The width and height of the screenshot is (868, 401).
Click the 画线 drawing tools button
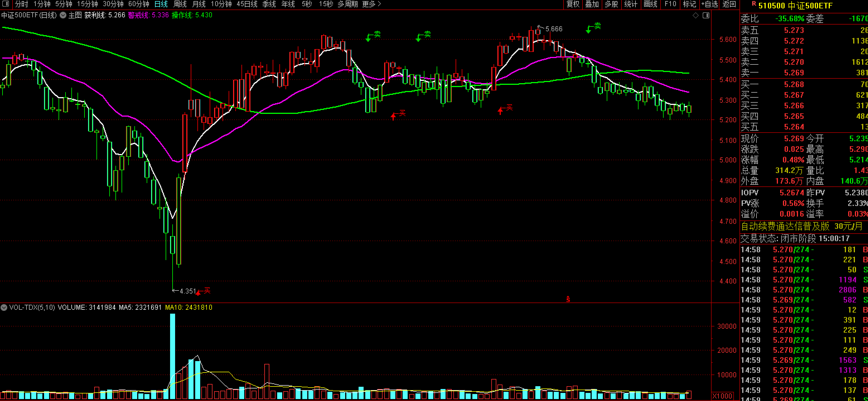point(650,4)
